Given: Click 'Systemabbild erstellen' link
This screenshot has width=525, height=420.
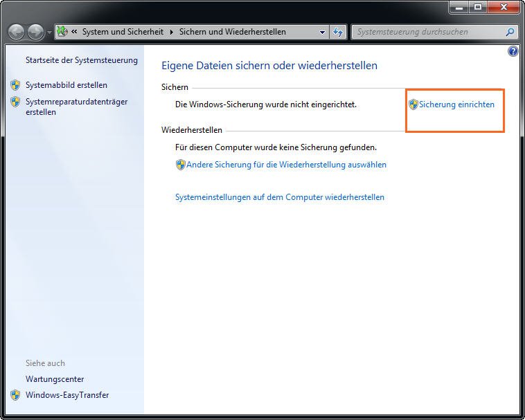Looking at the screenshot, I should 66,85.
